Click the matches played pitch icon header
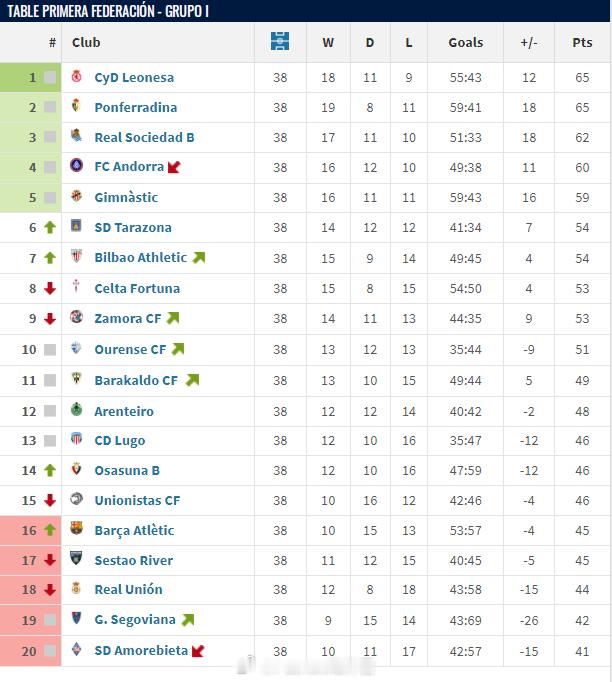 tap(280, 41)
